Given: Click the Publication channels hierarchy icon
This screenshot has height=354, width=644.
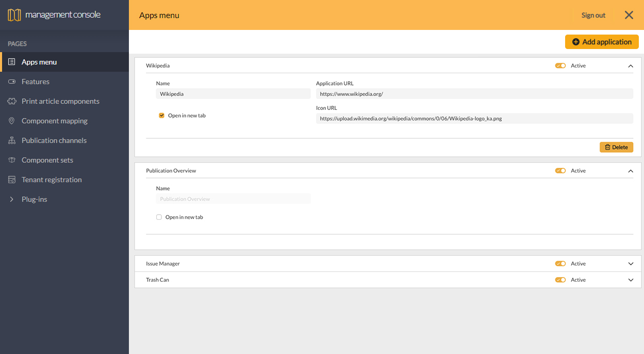Looking at the screenshot, I should [11, 140].
